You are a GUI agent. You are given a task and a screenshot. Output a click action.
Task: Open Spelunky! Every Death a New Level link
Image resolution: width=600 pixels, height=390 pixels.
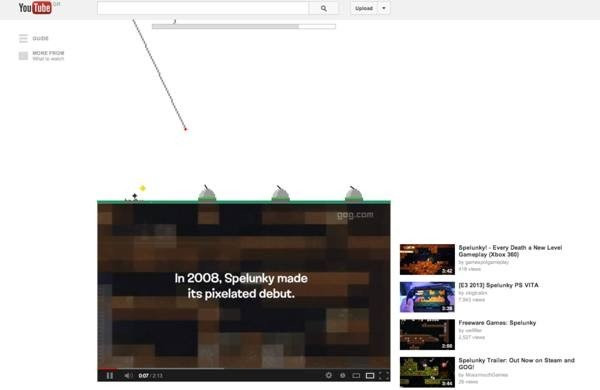point(510,251)
